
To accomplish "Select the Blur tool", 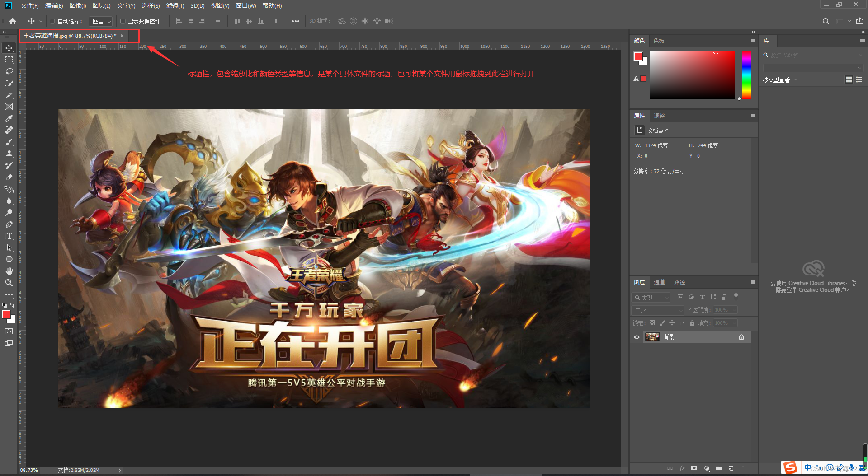I will pos(9,201).
